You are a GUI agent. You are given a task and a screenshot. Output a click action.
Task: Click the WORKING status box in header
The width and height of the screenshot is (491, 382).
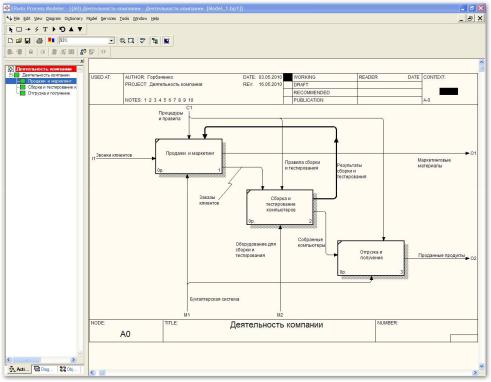click(x=287, y=77)
